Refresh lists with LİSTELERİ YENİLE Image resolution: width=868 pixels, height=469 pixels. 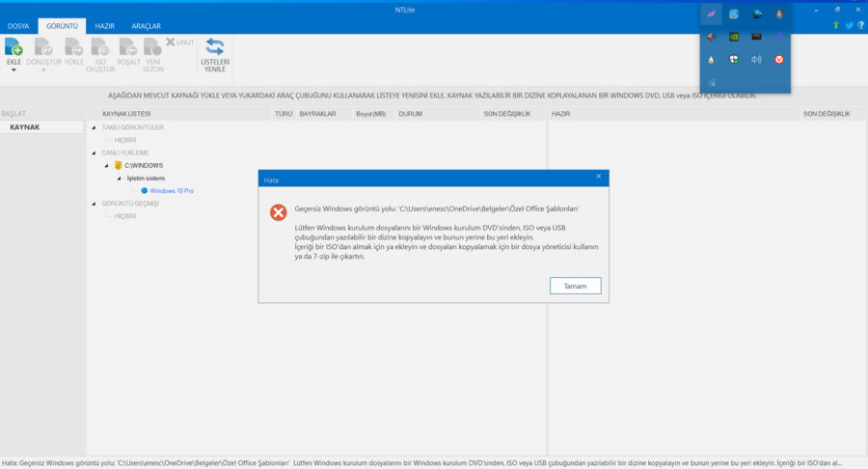point(215,54)
